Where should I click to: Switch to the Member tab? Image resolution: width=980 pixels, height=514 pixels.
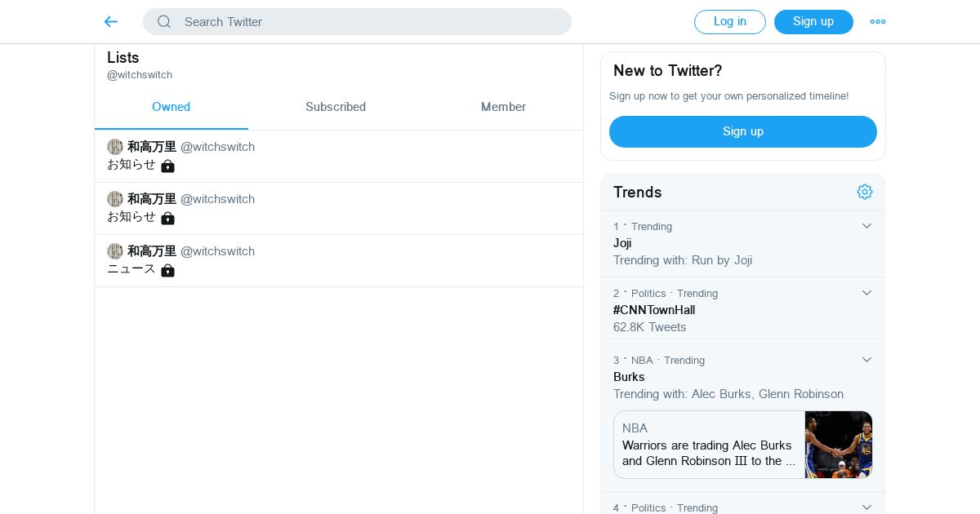pos(503,107)
